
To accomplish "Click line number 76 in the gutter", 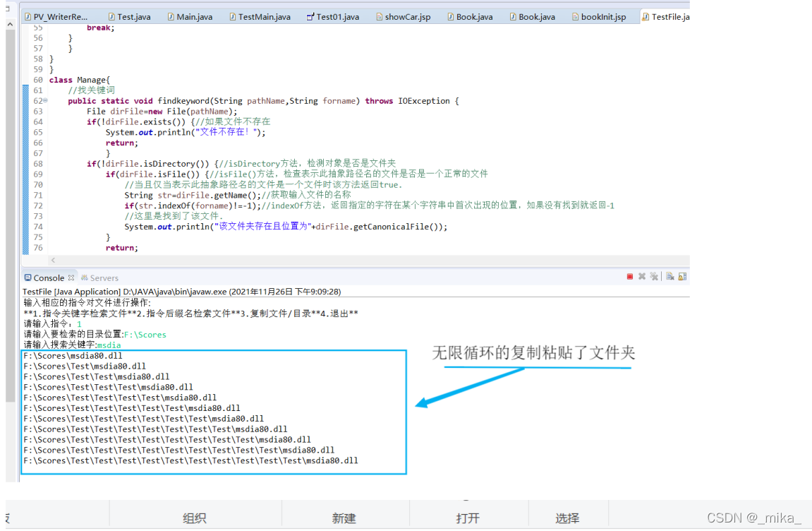I will click(38, 248).
